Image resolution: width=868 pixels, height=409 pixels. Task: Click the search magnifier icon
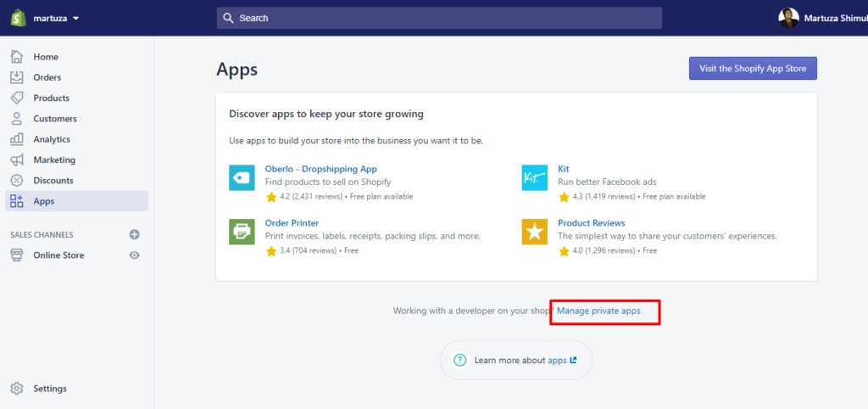click(228, 19)
